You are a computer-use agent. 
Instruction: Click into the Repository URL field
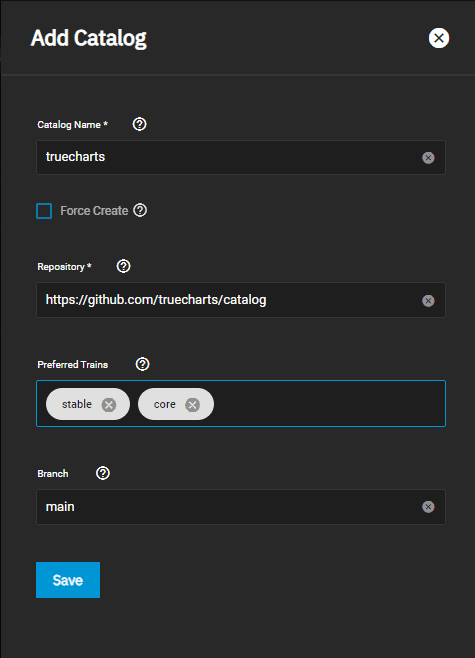tap(241, 300)
